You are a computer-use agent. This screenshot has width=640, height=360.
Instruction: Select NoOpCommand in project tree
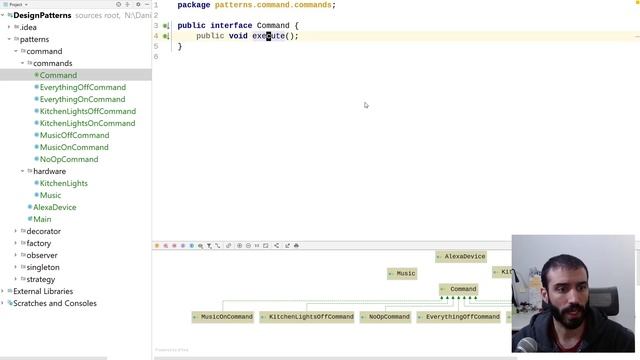pyautogui.click(x=69, y=159)
